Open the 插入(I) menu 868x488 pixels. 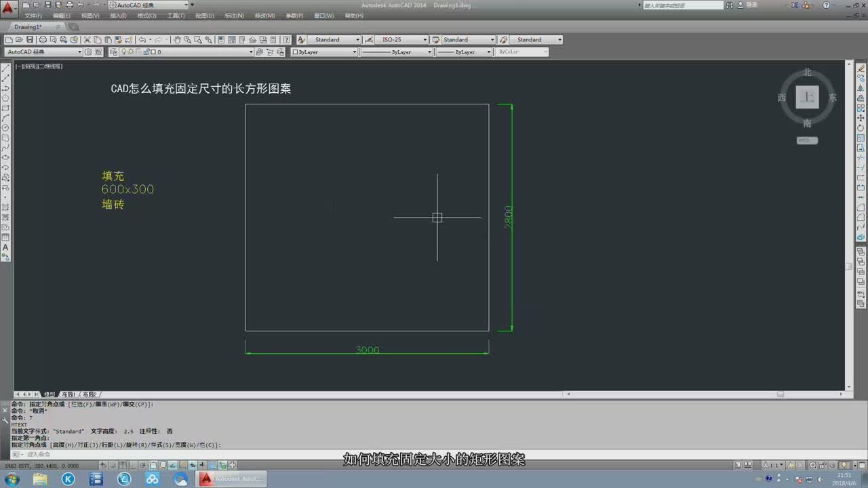pos(118,16)
